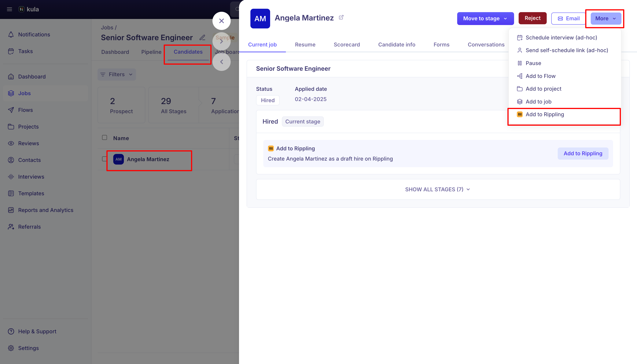
Task: Choose Add to Rippling from More menu
Action: click(x=545, y=115)
